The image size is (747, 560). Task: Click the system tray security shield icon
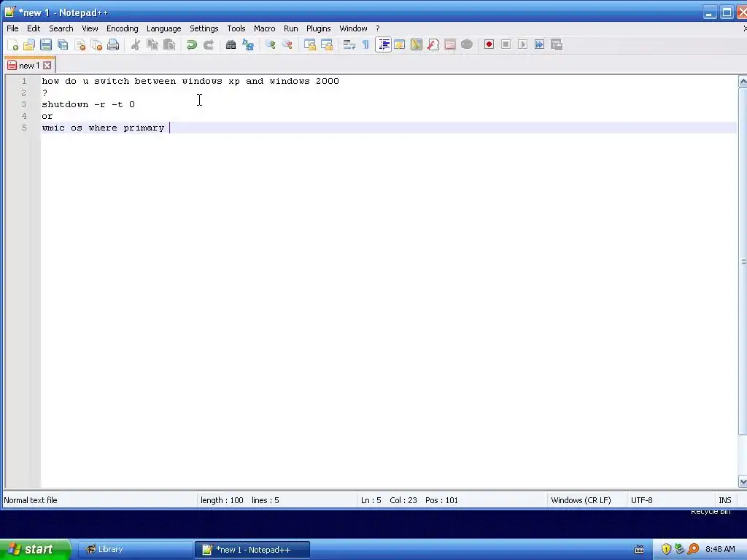[x=666, y=550]
